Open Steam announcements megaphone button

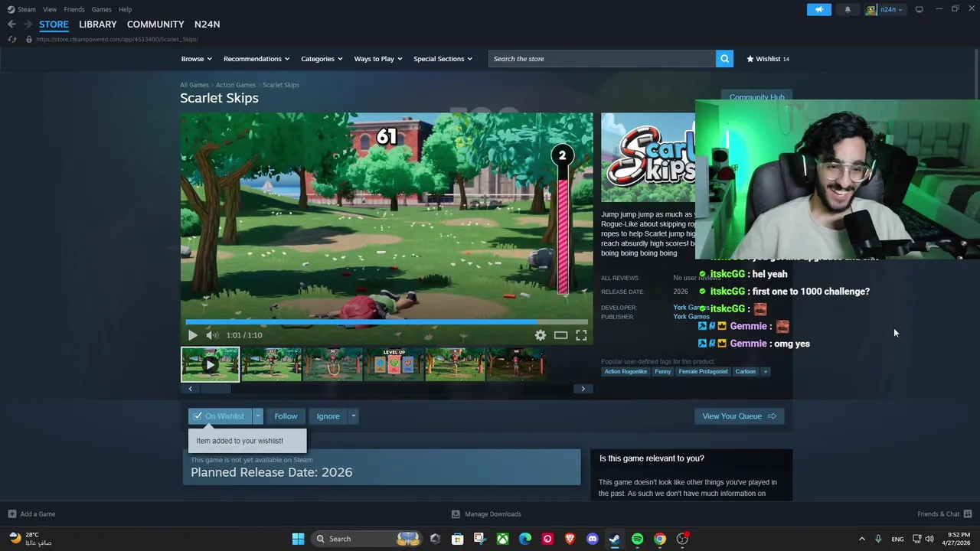click(818, 9)
